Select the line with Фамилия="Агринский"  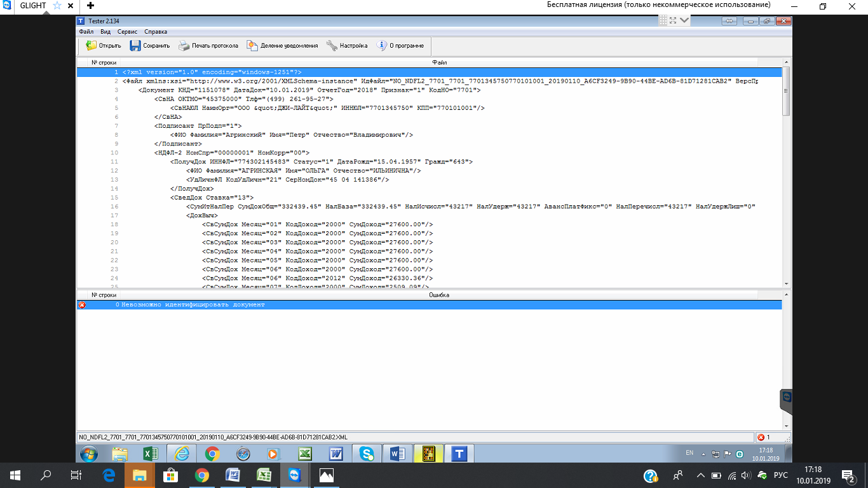pyautogui.click(x=429, y=135)
